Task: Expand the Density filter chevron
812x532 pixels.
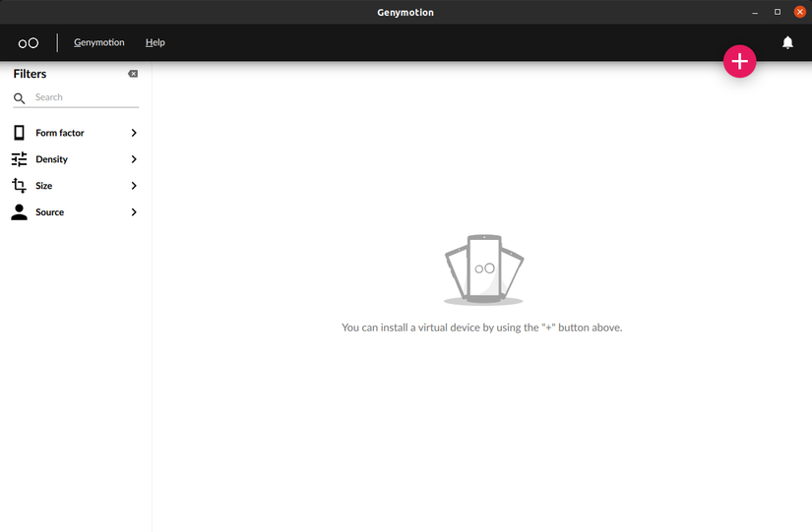Action: [x=134, y=159]
